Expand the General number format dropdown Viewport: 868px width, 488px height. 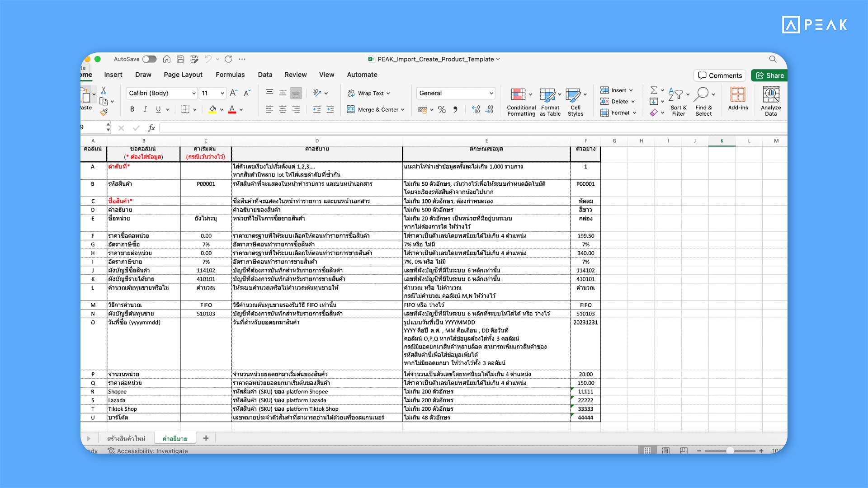pos(491,93)
